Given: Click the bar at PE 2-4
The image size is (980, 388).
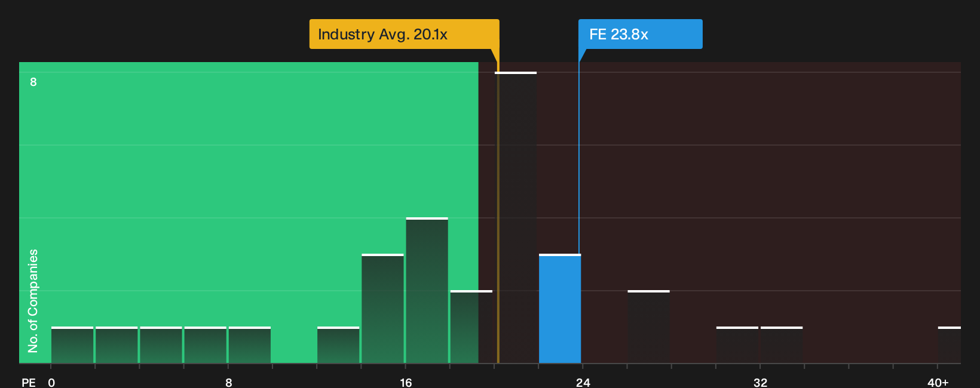Looking at the screenshot, I should tap(117, 345).
